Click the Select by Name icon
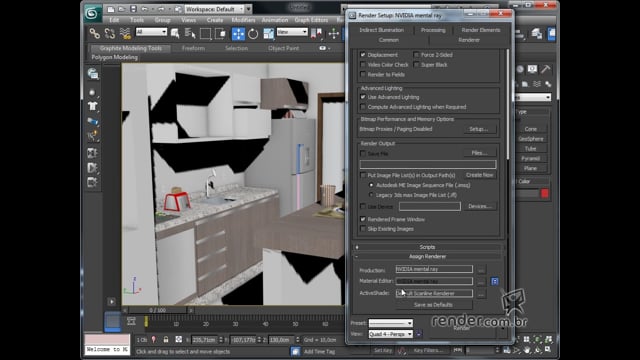Screen dimensions: 640x360 click(190, 33)
